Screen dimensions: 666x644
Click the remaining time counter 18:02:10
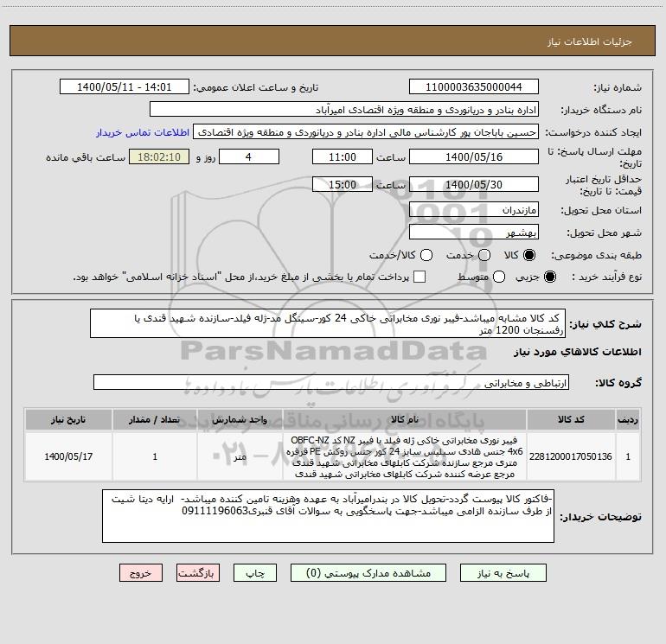click(159, 156)
